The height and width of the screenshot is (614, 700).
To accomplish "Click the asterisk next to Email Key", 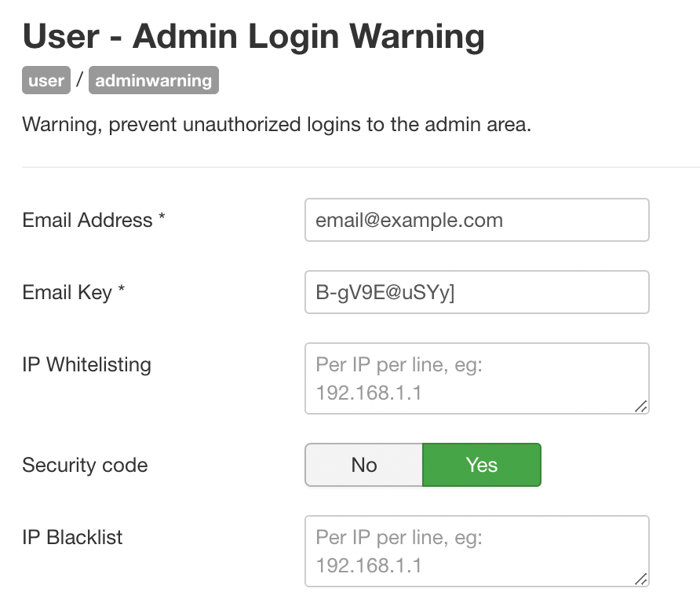I will pos(121,290).
